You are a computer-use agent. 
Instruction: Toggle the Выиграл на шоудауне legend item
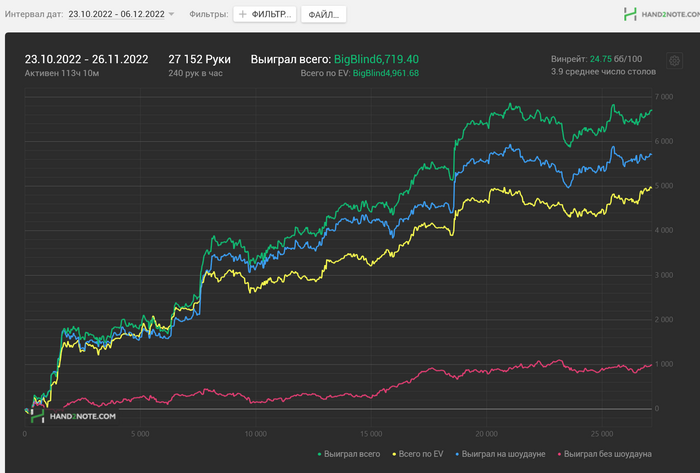pos(500,454)
